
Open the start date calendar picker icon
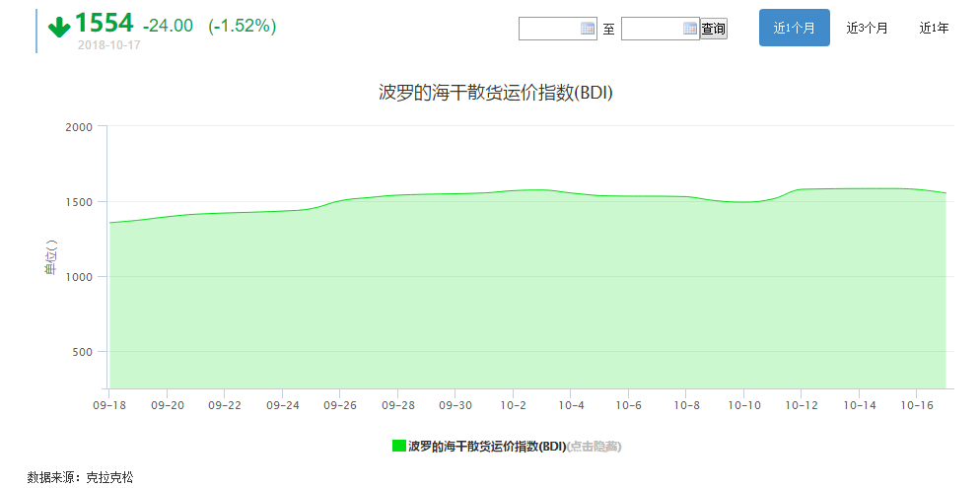[588, 29]
